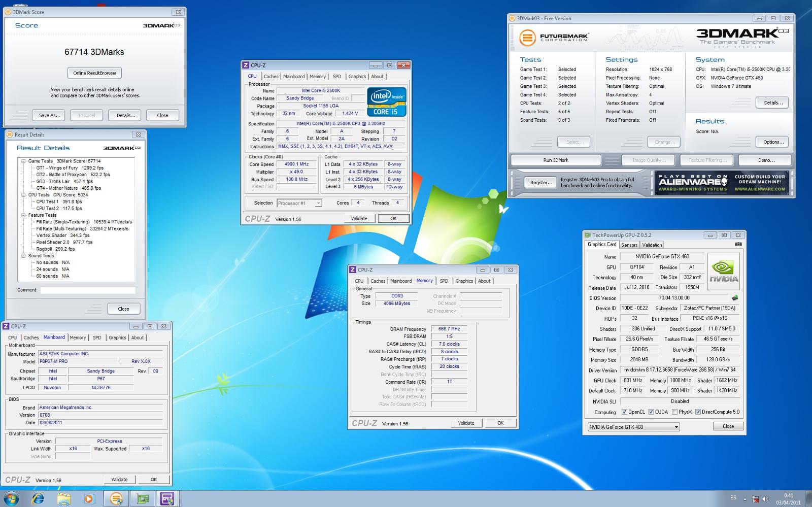Click the DRAM Frequency value 666.7 MHz

(449, 329)
